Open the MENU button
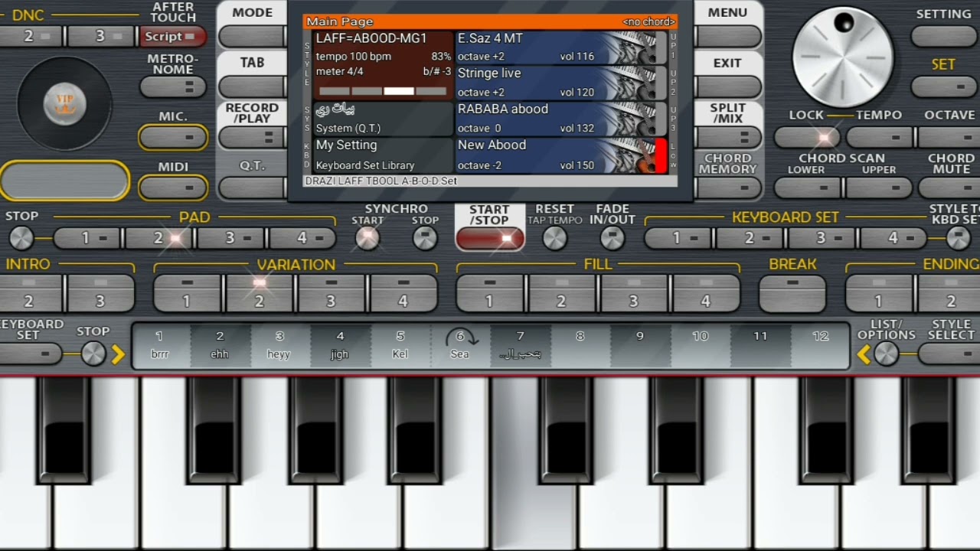980x551 pixels. (727, 36)
